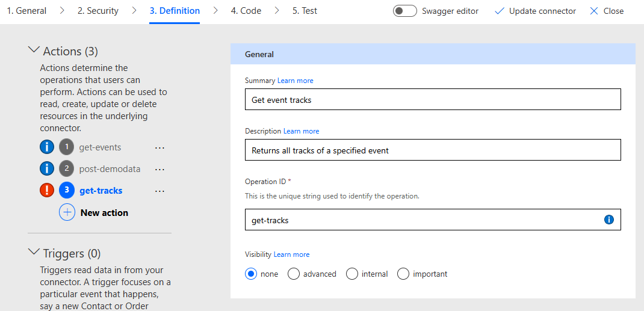Collapse the Triggers section chevron

[x=34, y=253]
